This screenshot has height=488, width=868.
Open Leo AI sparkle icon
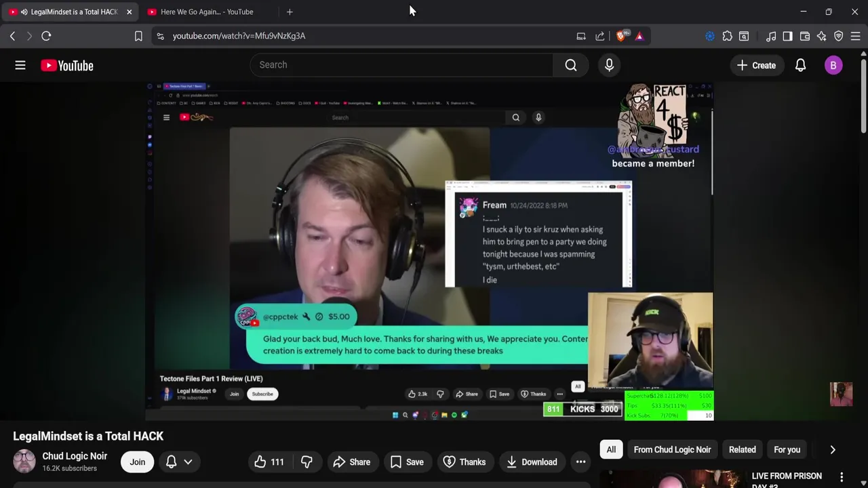pyautogui.click(x=821, y=36)
